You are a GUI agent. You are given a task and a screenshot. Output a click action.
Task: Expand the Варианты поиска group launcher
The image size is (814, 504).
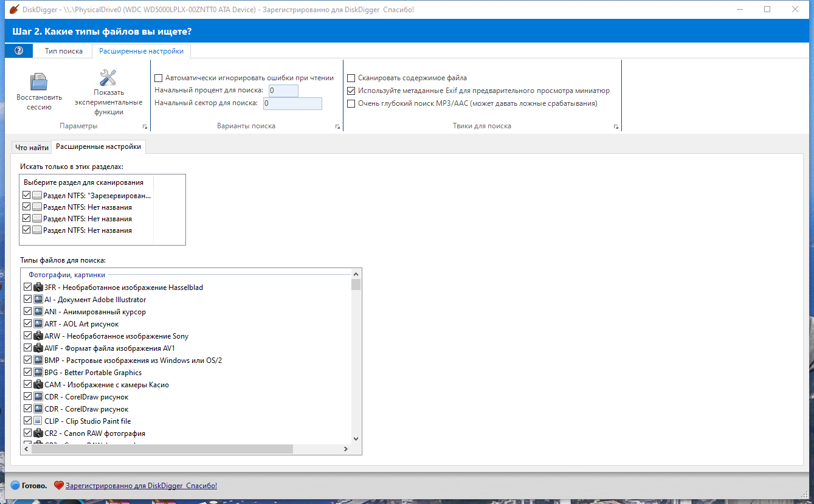click(337, 126)
